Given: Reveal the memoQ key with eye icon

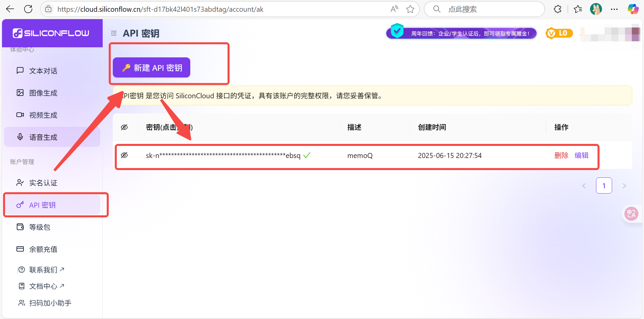Looking at the screenshot, I should [x=125, y=155].
